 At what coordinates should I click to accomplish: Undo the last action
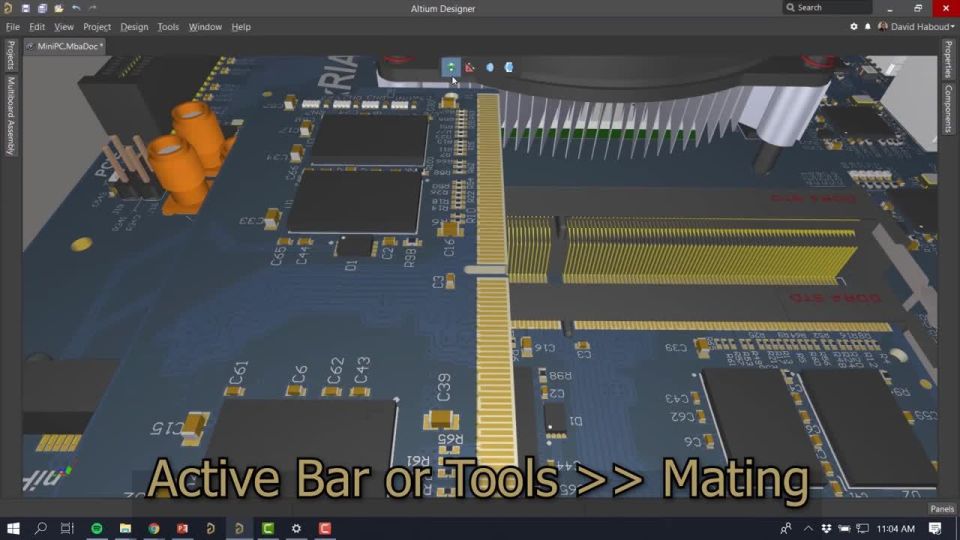[x=76, y=8]
